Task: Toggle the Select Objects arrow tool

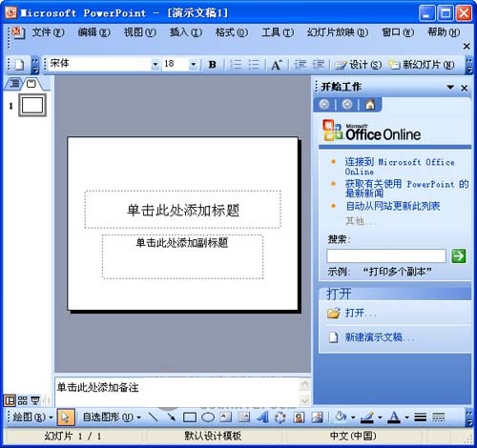Action: (66, 417)
